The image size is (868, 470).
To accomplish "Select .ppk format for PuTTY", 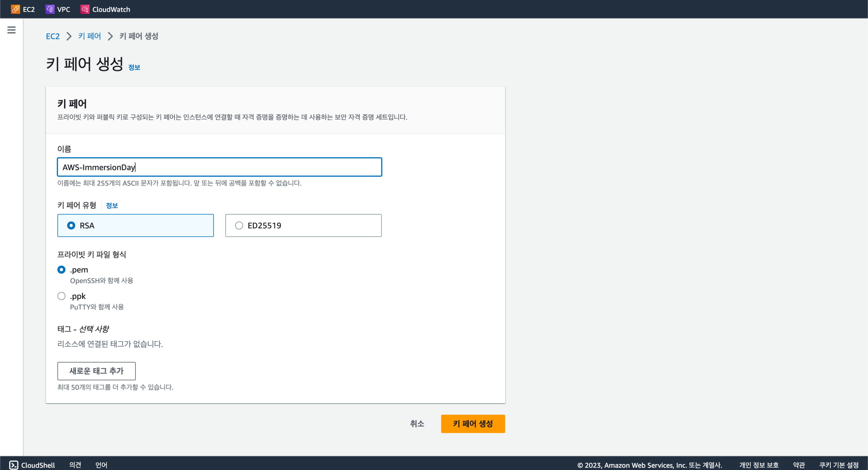I will tap(61, 296).
